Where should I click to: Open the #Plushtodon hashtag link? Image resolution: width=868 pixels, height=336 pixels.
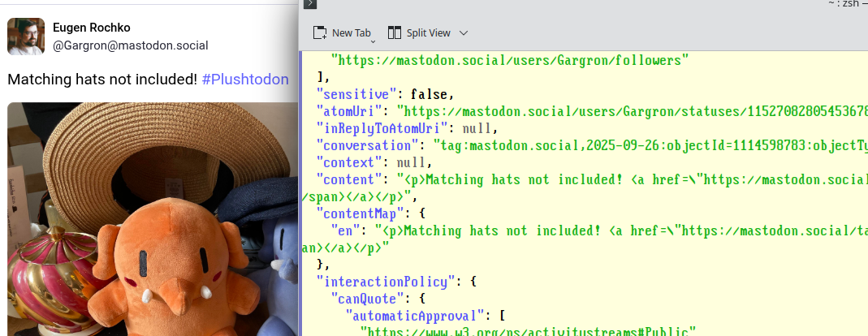pos(244,80)
